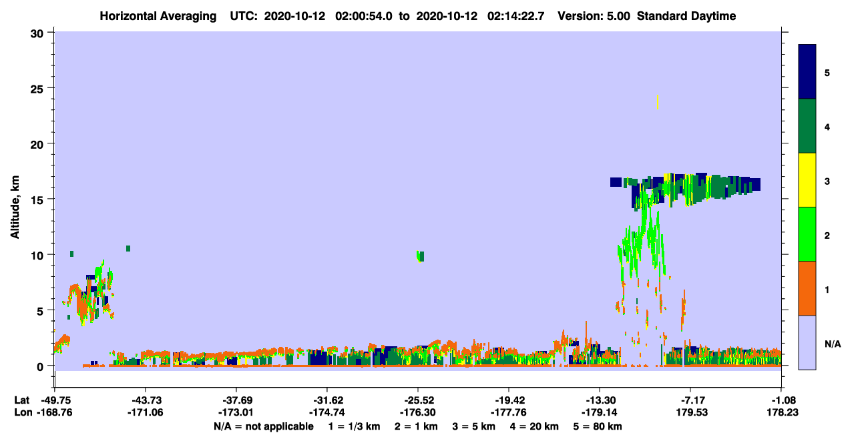The image size is (868, 445).
Task: Click the 'Lat' row label
Action: point(21,400)
